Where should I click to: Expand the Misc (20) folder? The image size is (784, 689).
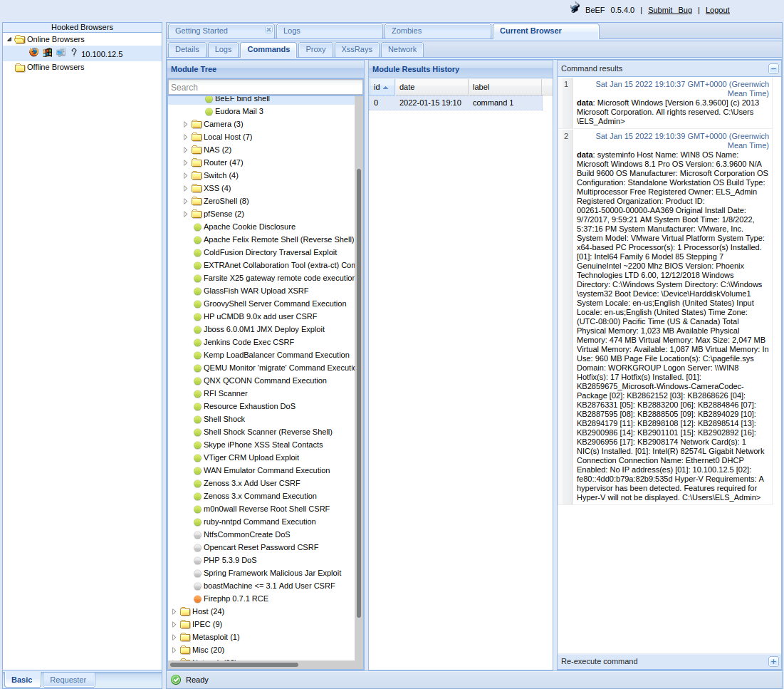point(174,650)
